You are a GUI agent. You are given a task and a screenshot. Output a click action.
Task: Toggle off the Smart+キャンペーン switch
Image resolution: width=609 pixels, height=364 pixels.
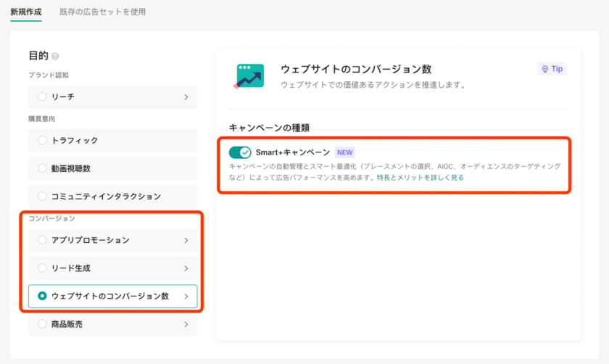pyautogui.click(x=239, y=152)
